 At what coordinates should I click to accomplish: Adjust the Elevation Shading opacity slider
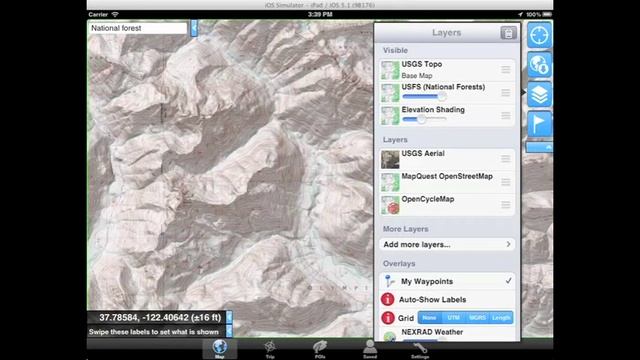[424, 119]
